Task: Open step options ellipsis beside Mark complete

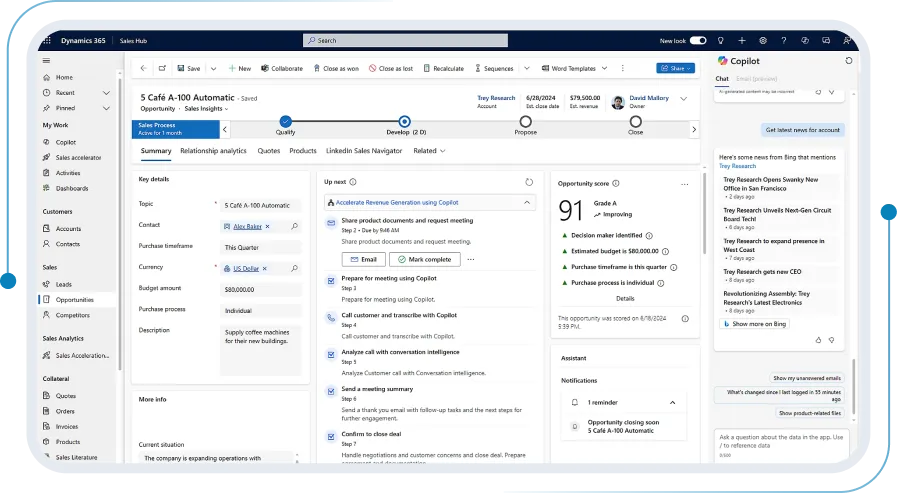Action: 471,260
